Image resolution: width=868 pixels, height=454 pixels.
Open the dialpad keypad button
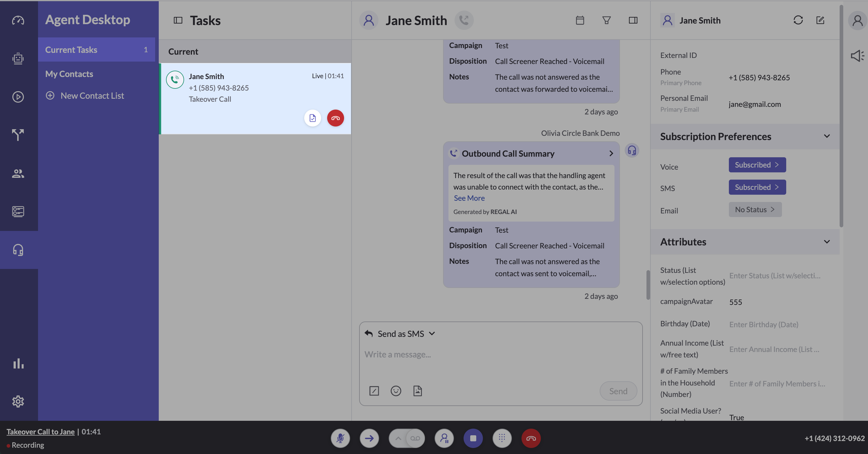click(x=502, y=438)
